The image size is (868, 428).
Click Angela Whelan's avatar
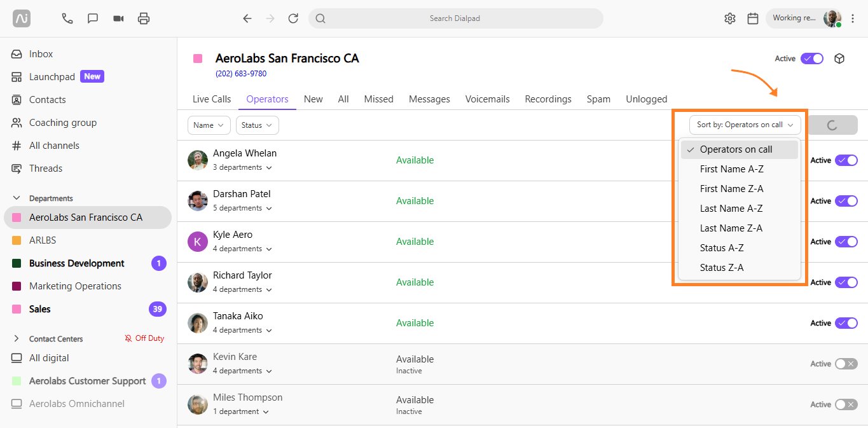tap(198, 160)
